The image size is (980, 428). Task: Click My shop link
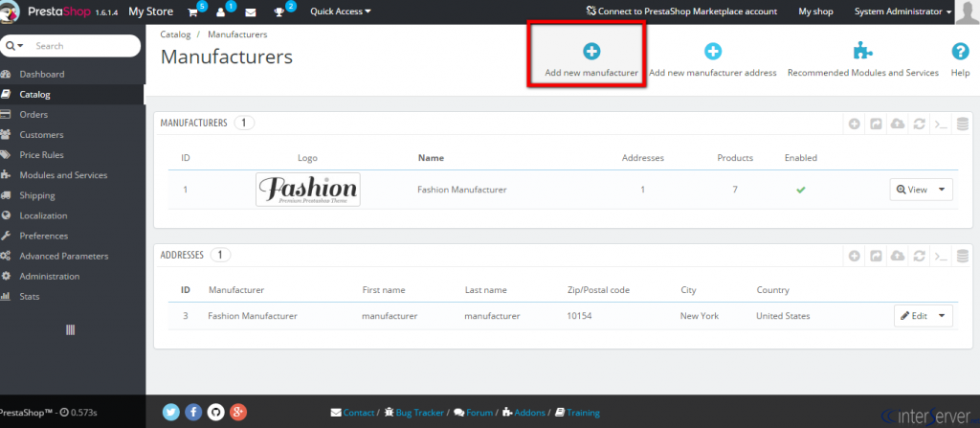coord(815,11)
